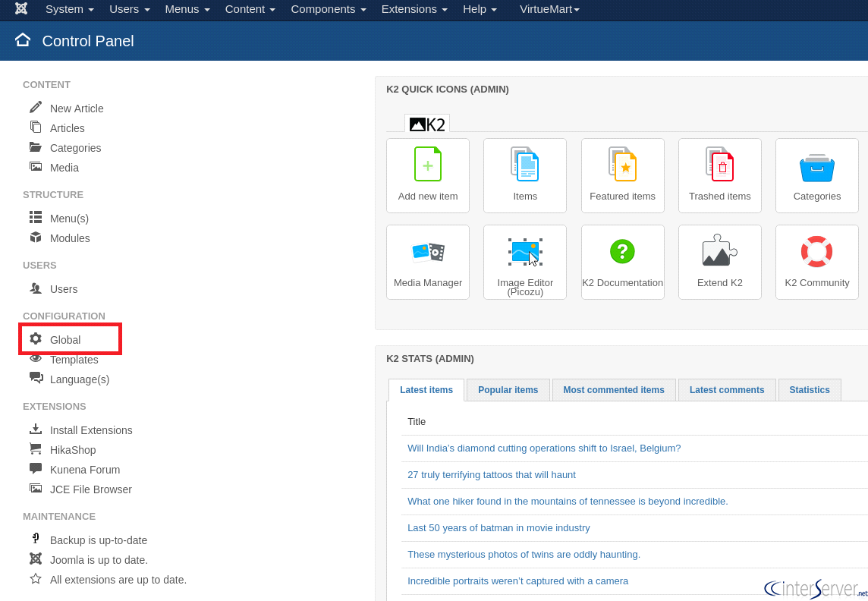This screenshot has height=601, width=868.
Task: Click the pencil icon beside New Article
Action: coord(36,107)
